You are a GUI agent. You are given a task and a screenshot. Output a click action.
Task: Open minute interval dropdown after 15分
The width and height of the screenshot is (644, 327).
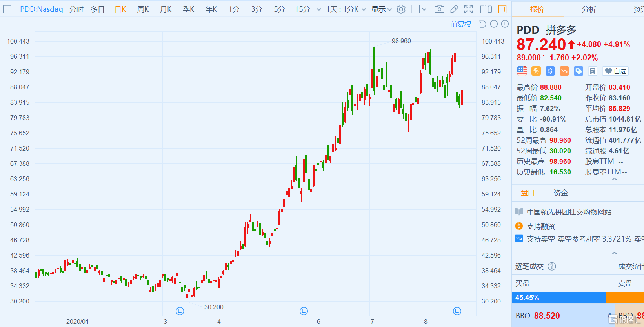319,9
